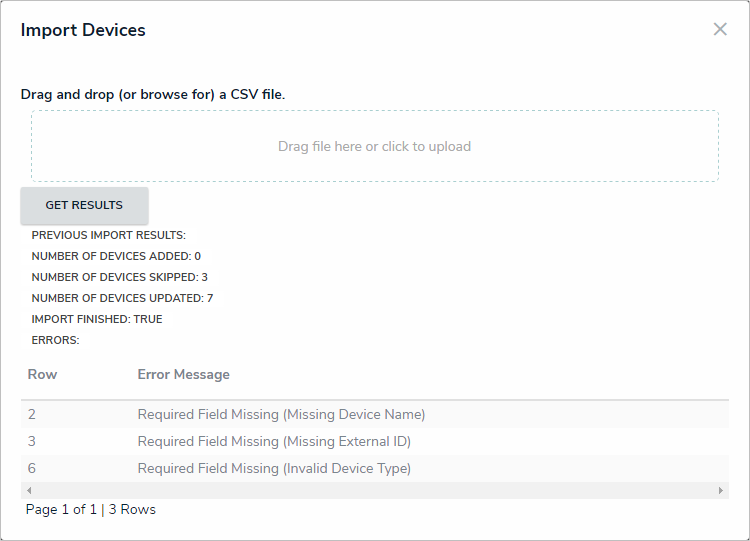This screenshot has height=541, width=750.
Task: Sort by the Row column header
Action: [x=43, y=374]
